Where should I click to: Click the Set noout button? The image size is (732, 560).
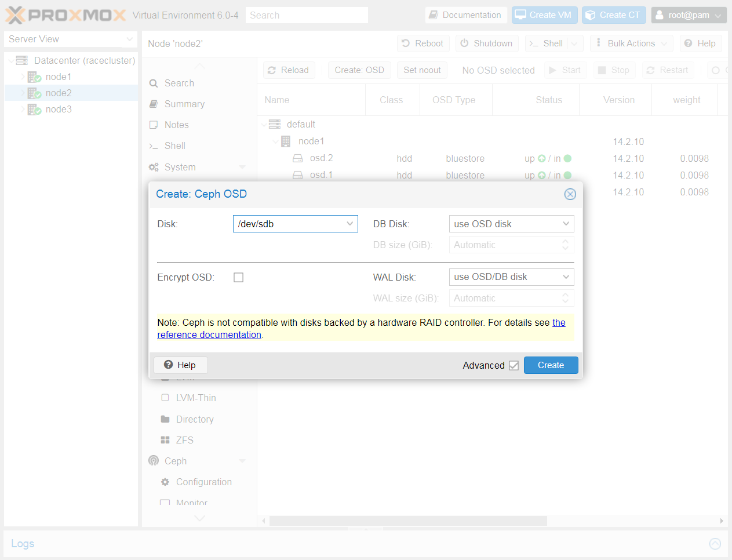click(x=422, y=70)
